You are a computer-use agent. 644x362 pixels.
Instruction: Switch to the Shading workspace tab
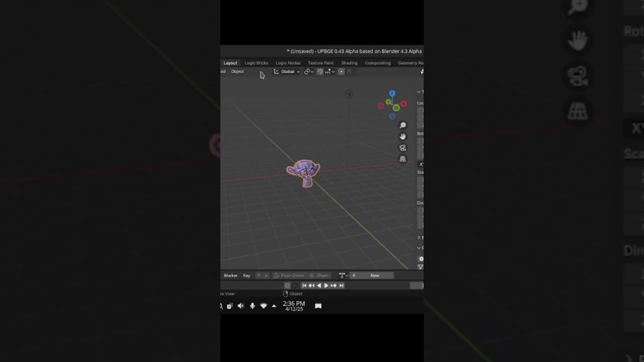[x=349, y=63]
